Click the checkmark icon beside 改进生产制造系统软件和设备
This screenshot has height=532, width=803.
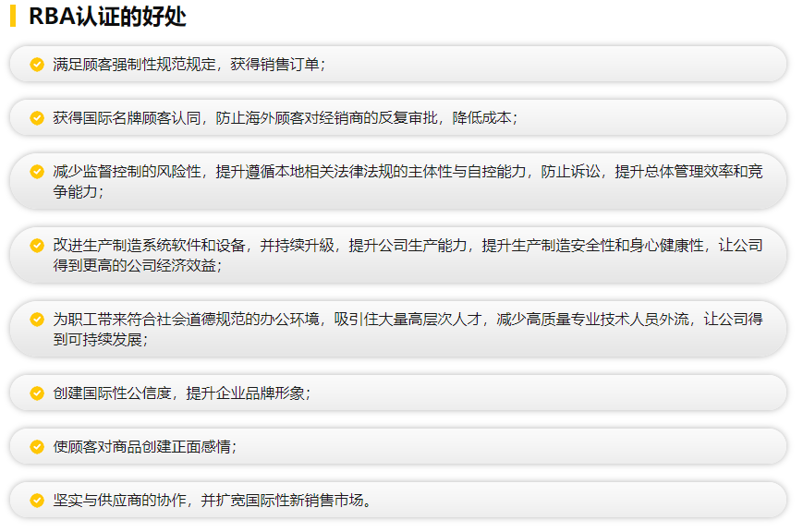pos(37,246)
